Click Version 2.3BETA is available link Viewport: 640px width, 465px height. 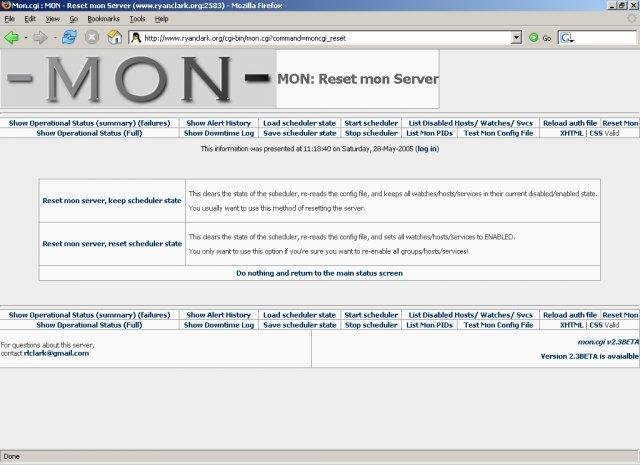point(590,356)
